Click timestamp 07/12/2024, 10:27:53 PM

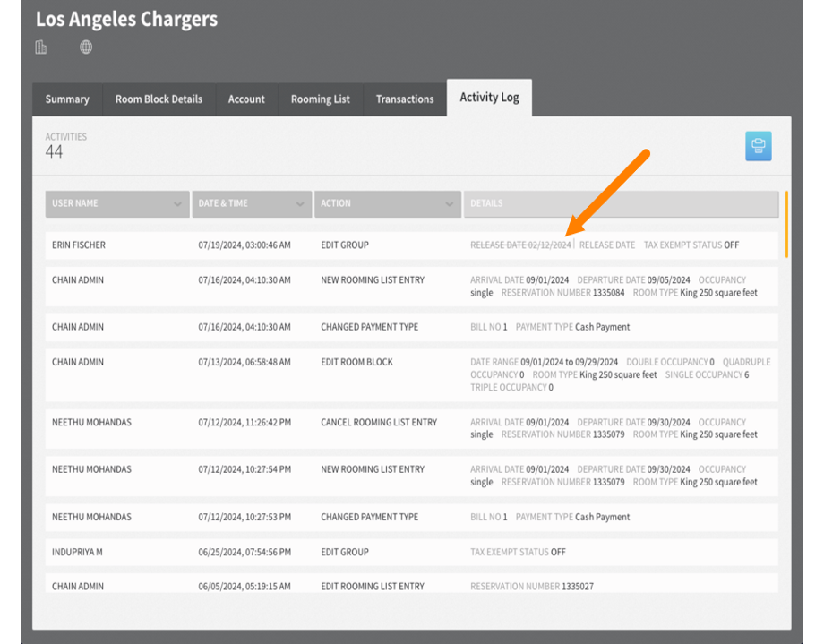(x=245, y=518)
